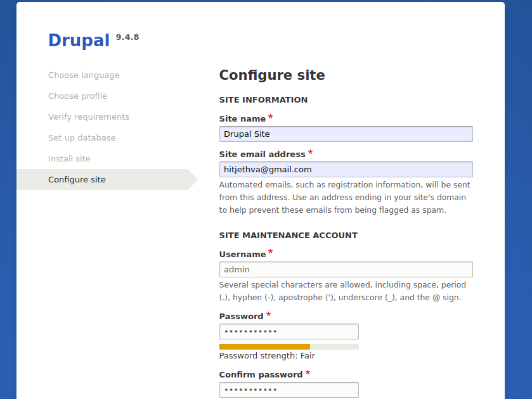The image size is (532, 399).
Task: Click the Username label
Action: [242, 254]
